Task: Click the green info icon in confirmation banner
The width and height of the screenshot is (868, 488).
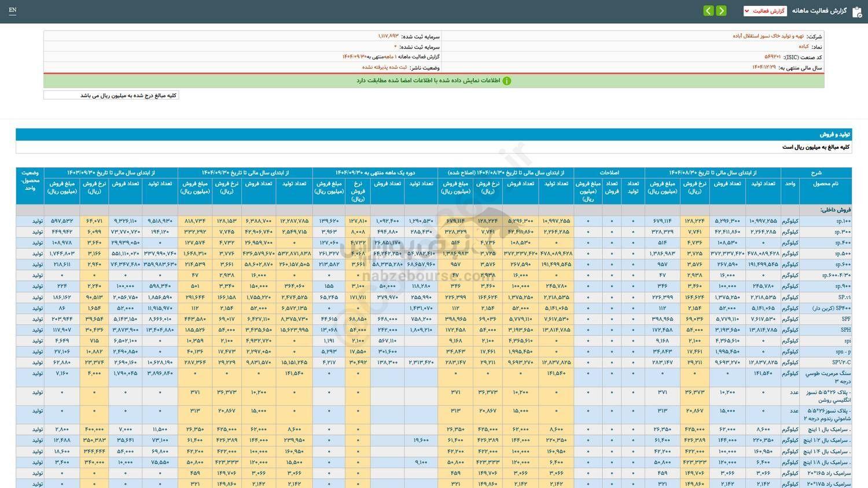Action: tap(506, 81)
